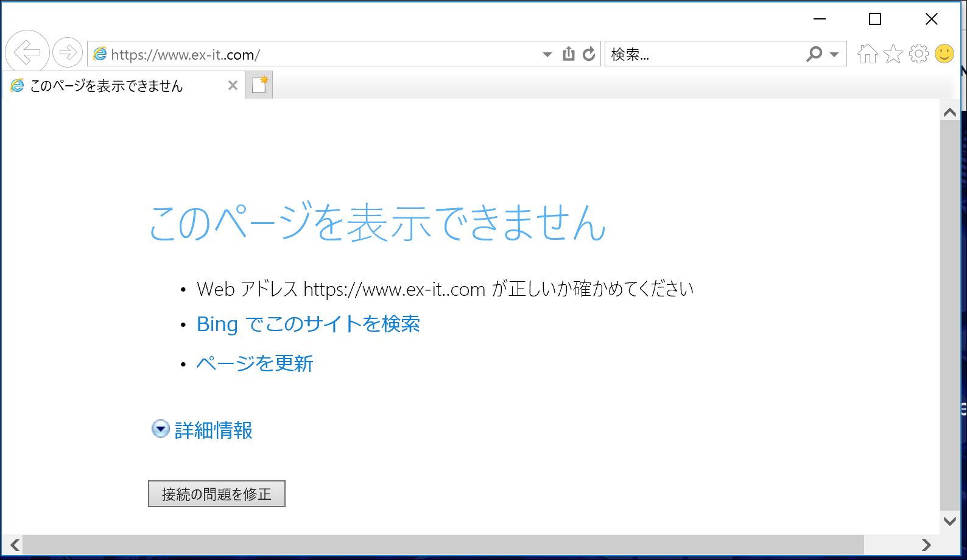Refresh the page with the reload icon
The image size is (967, 560).
point(589,54)
